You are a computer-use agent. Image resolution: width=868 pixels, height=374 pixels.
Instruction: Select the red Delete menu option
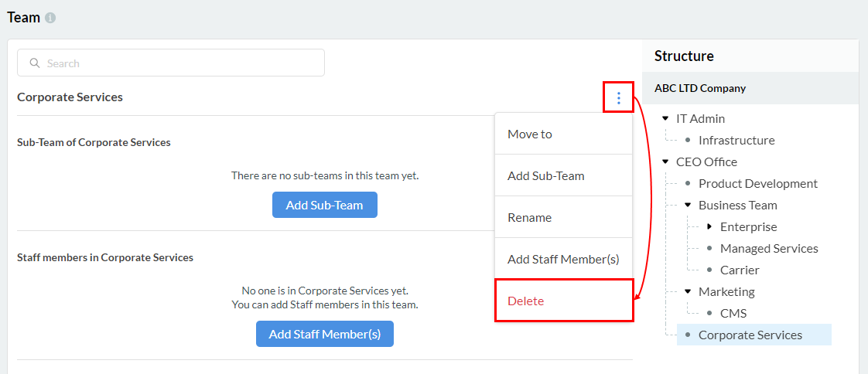(x=526, y=301)
